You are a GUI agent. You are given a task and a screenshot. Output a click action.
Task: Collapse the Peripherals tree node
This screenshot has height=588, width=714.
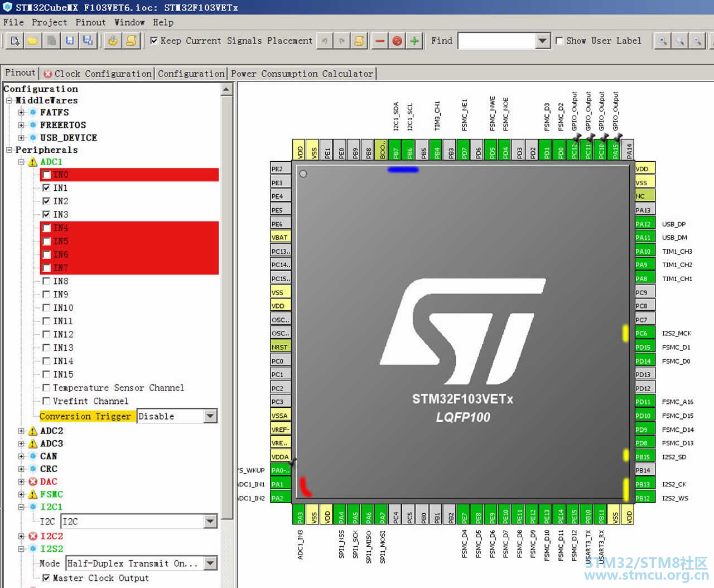[x=9, y=150]
